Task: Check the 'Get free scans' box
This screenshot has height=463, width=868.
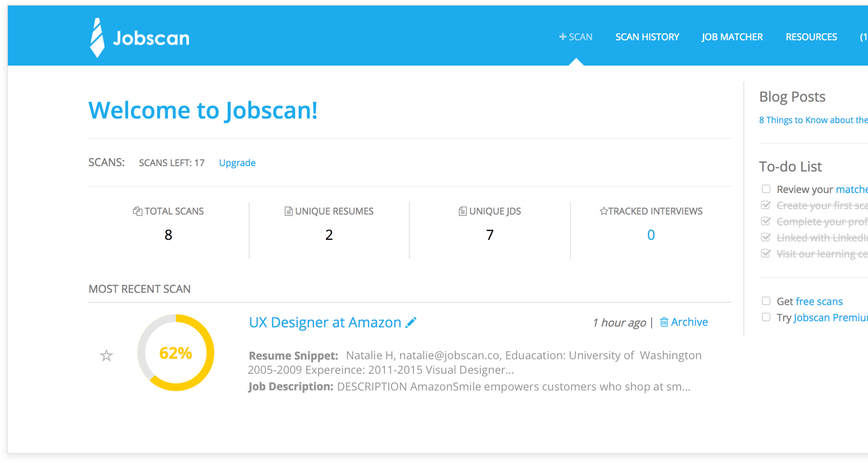Action: [766, 301]
